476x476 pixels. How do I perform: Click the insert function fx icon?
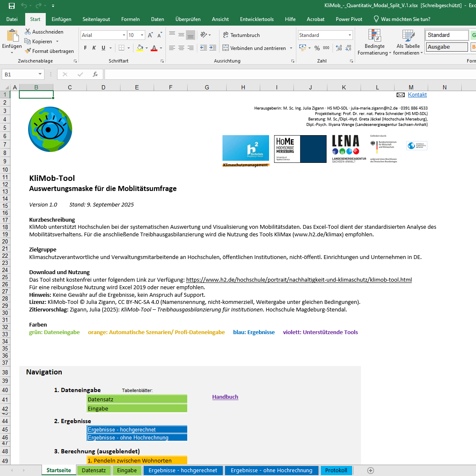(x=95, y=74)
